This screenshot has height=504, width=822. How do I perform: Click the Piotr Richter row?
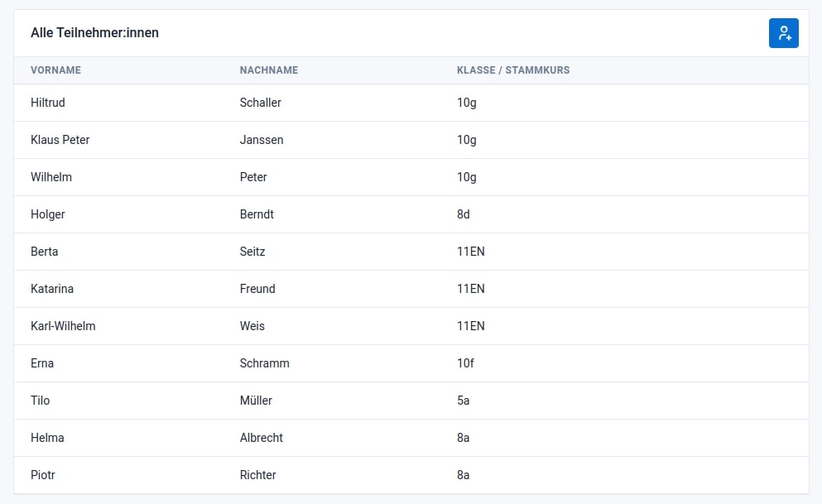(x=411, y=475)
